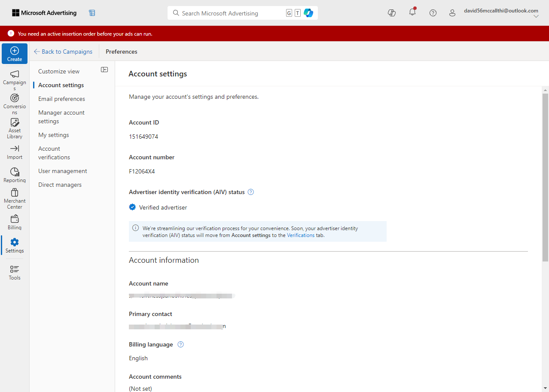This screenshot has width=549, height=392.
Task: Open the Verifications tab link
Action: click(301, 235)
